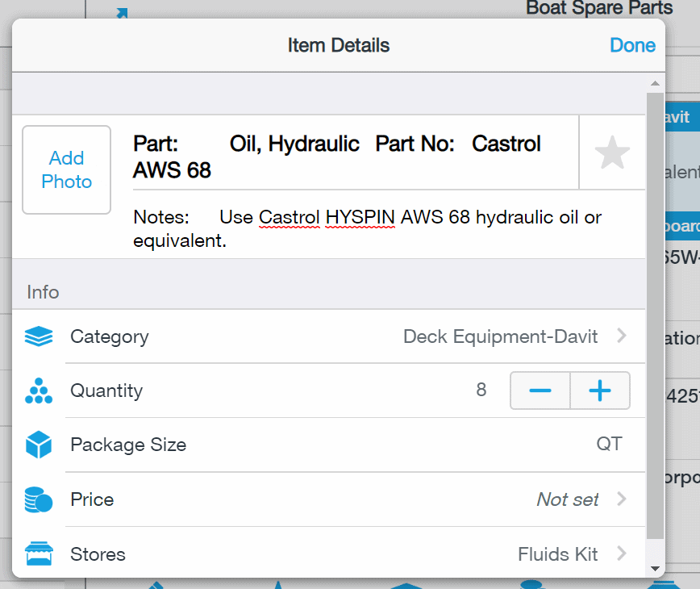The height and width of the screenshot is (589, 700).
Task: Click the Category row label
Action: point(110,337)
